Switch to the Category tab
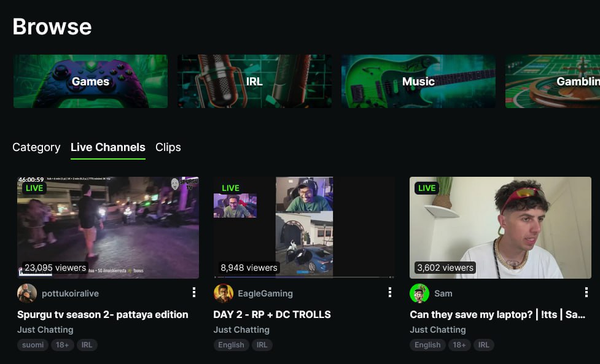This screenshot has width=600, height=364. 36,147
